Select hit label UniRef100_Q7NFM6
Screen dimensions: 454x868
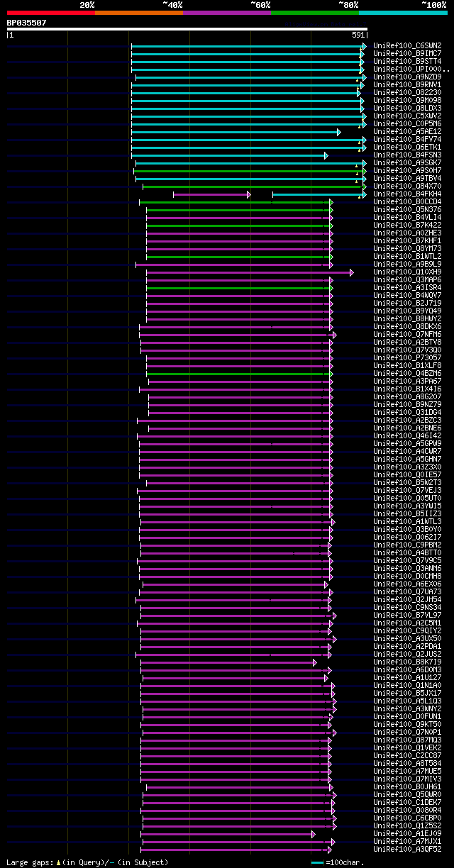pos(407,334)
